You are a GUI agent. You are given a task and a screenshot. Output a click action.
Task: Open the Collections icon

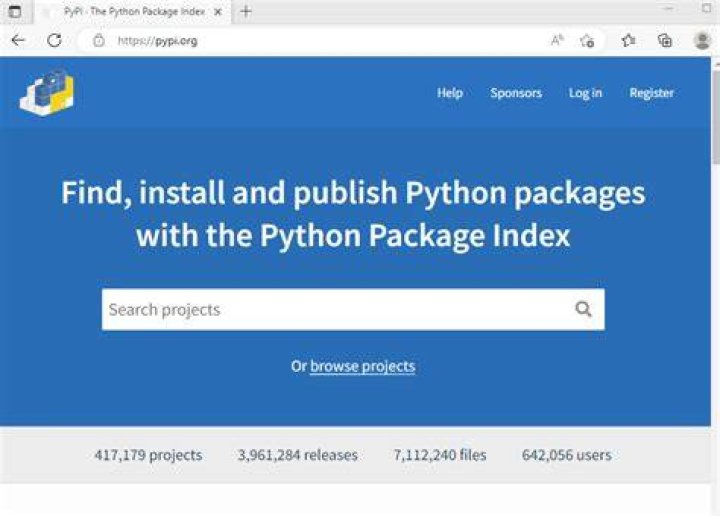pos(664,40)
